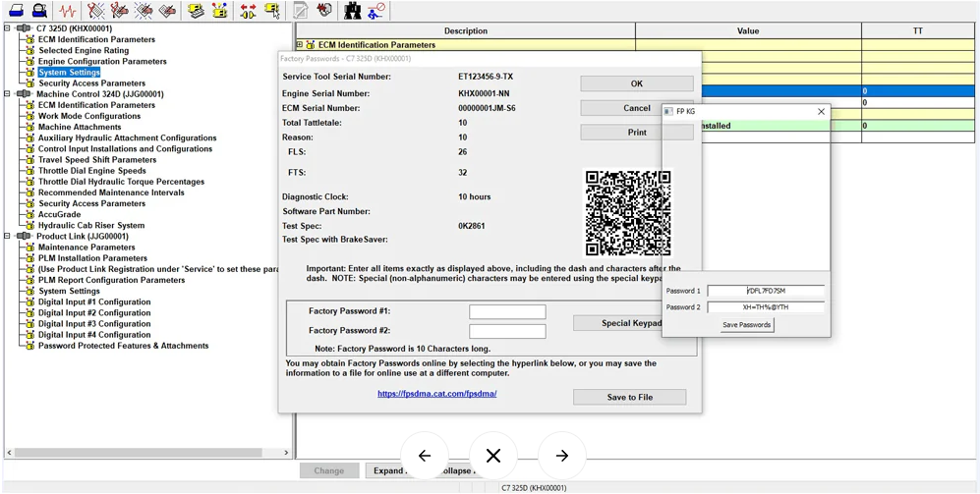Select AccuGrade in the tree
The height and width of the screenshot is (494, 980).
(59, 214)
